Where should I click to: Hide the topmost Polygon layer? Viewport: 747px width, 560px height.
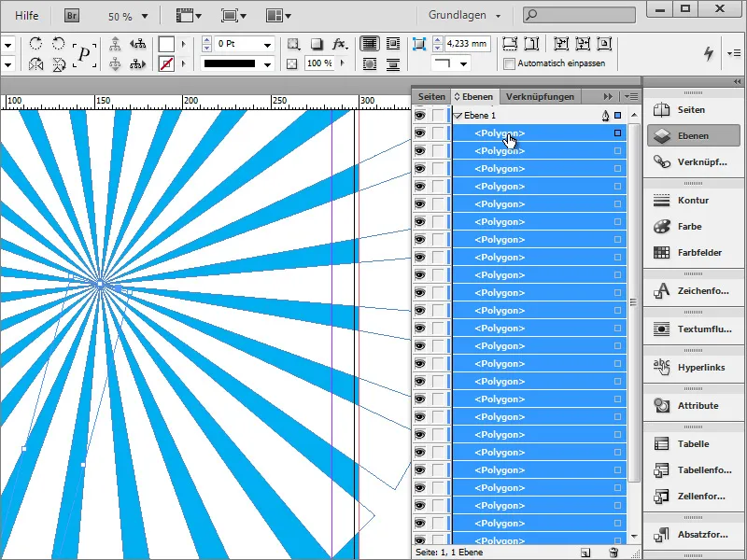pos(418,132)
